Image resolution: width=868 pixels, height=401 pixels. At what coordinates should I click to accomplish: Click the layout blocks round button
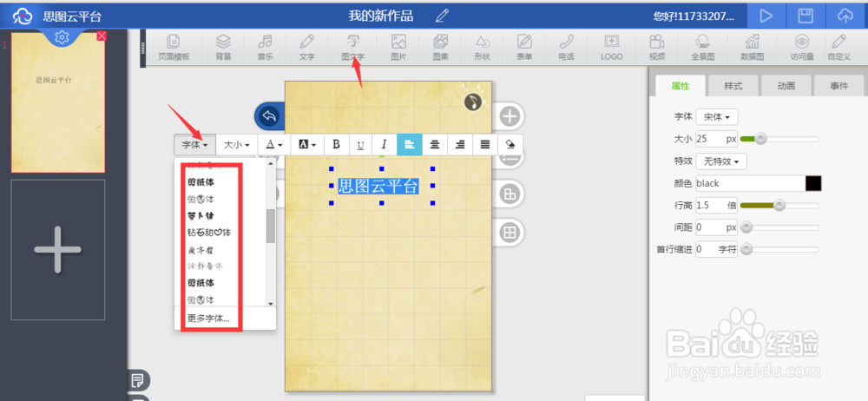click(x=510, y=194)
